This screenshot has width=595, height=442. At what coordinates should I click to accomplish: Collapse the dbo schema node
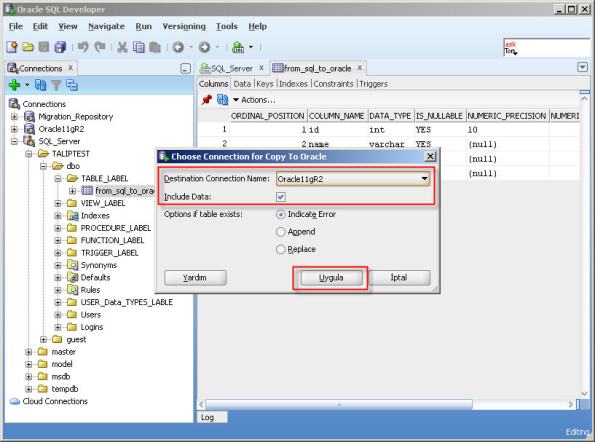coord(43,166)
